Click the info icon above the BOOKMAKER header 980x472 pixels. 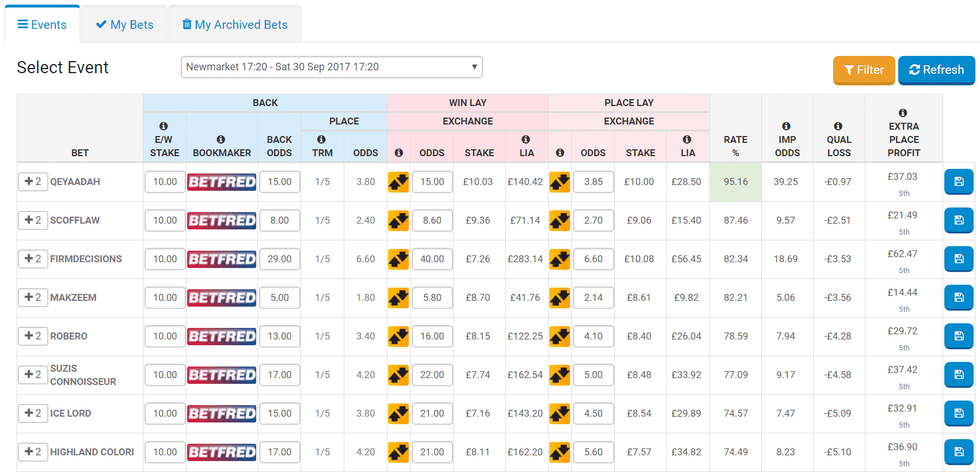pyautogui.click(x=221, y=139)
